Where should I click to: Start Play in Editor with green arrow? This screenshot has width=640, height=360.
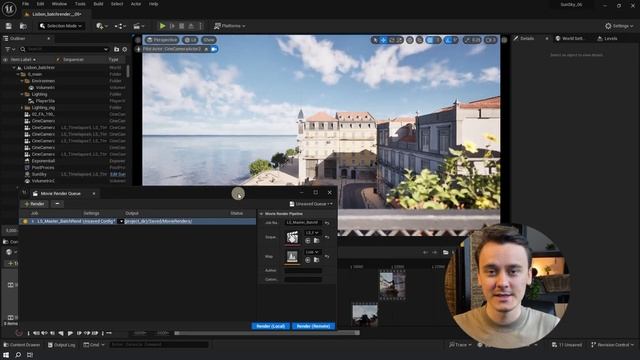point(162,26)
